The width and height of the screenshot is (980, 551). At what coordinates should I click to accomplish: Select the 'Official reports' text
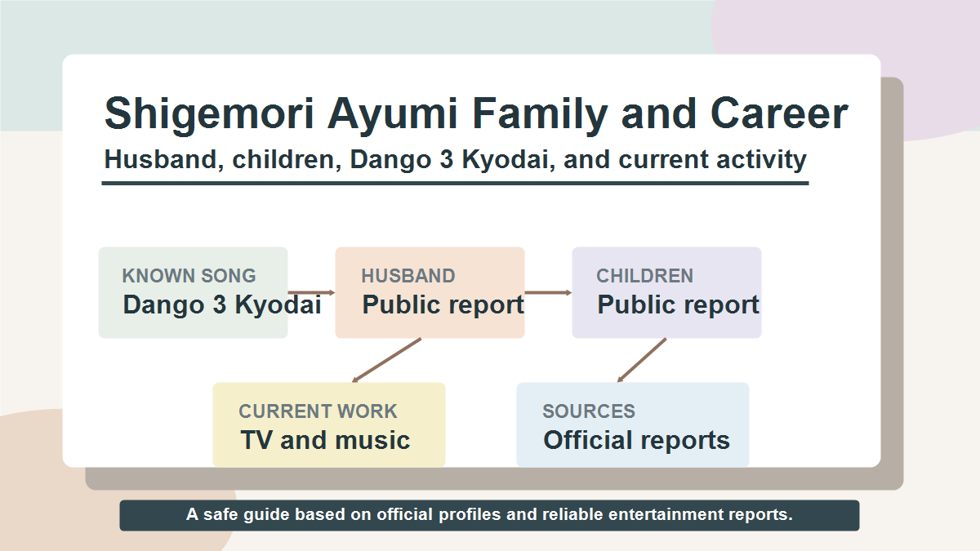[x=636, y=441]
